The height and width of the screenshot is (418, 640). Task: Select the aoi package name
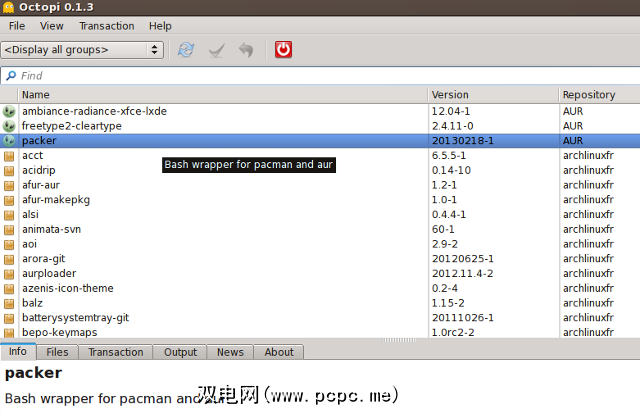pyautogui.click(x=29, y=244)
